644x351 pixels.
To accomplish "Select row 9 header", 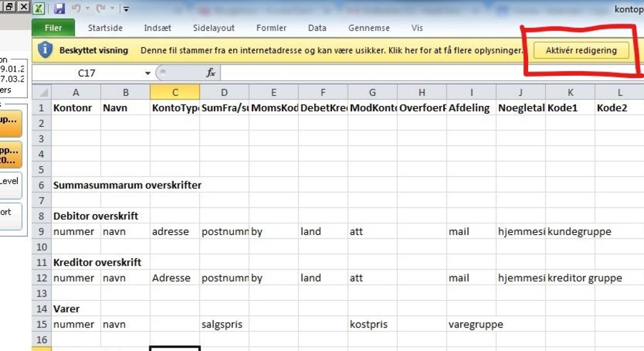I will coord(42,231).
